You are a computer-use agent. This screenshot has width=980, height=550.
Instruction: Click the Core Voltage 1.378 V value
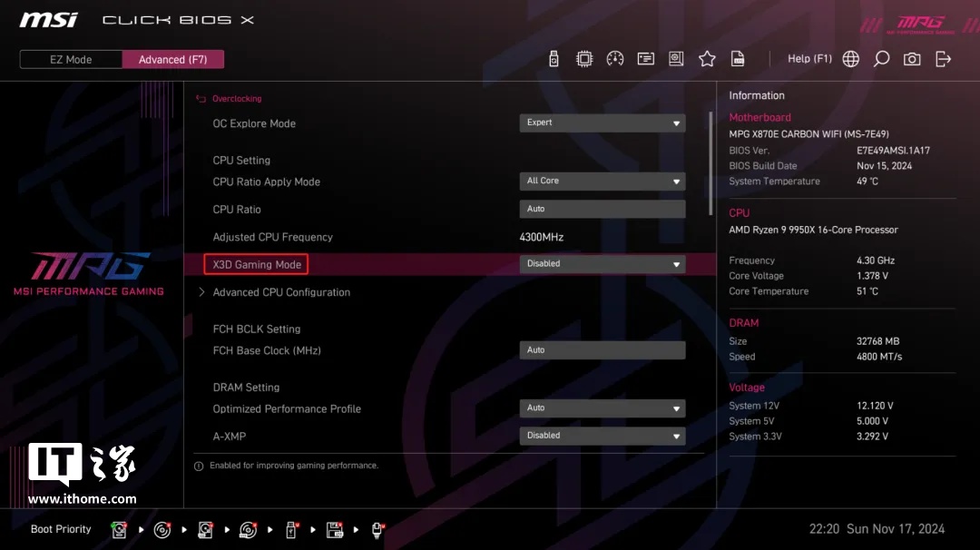coord(872,276)
